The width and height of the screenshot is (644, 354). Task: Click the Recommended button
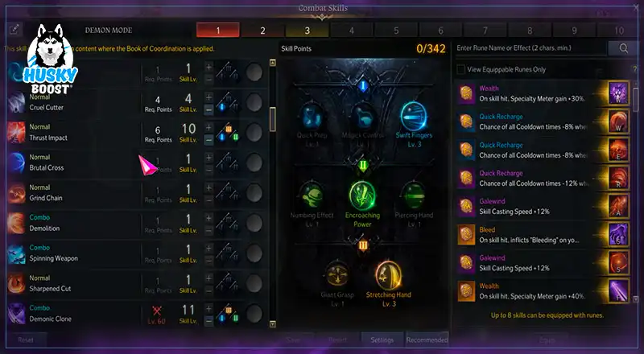(427, 340)
